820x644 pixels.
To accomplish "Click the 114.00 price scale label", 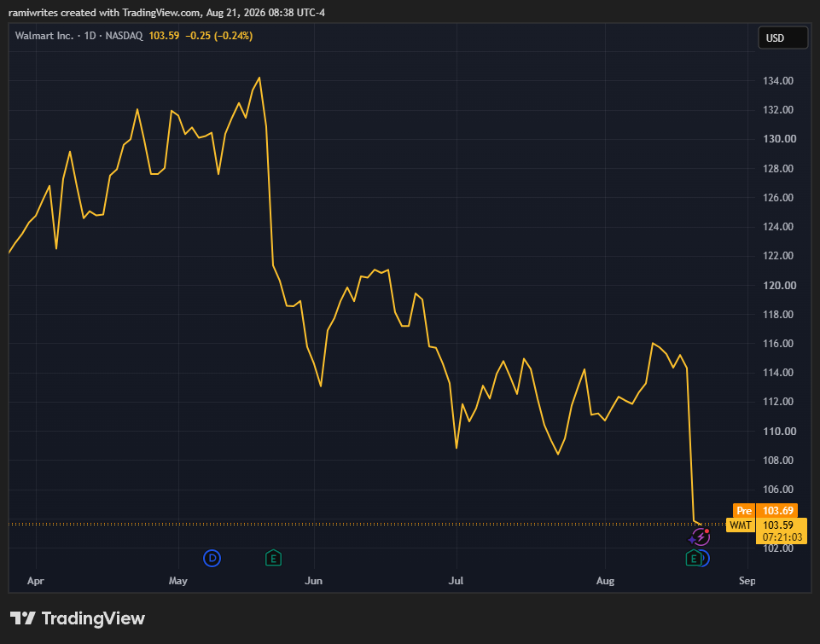I will pos(777,372).
